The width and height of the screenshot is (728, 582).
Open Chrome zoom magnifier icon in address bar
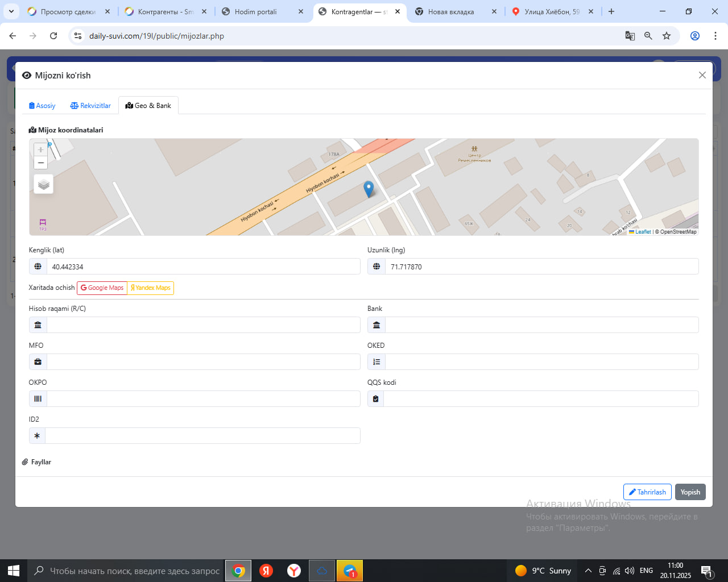pos(648,36)
